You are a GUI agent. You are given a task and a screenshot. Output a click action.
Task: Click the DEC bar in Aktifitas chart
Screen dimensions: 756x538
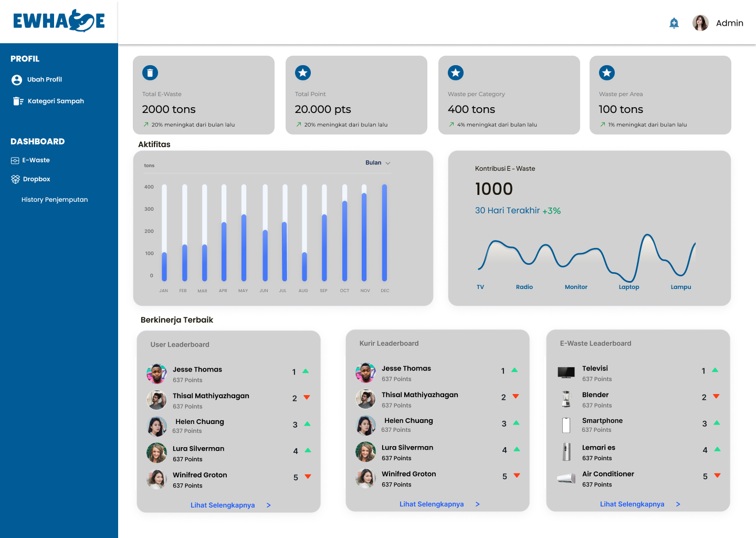(384, 233)
